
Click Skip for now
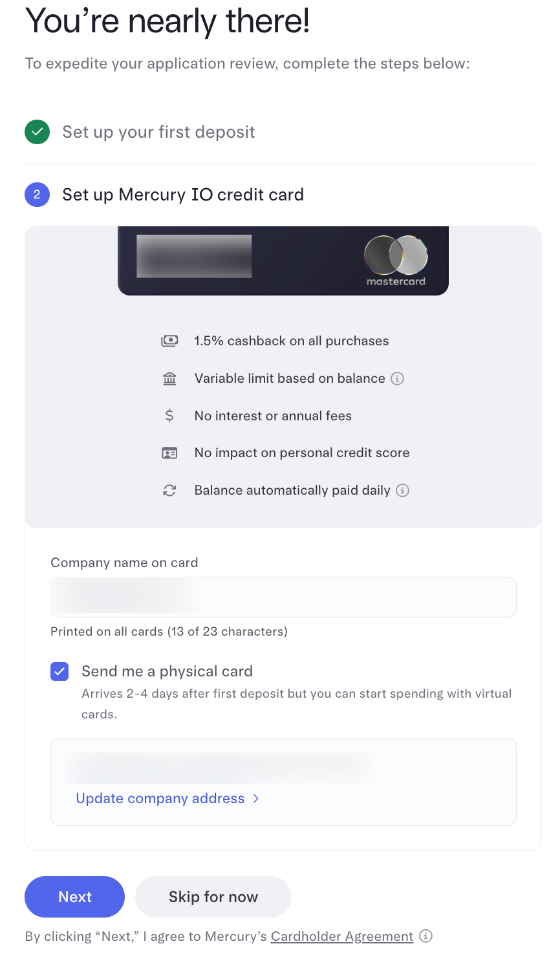pos(213,897)
